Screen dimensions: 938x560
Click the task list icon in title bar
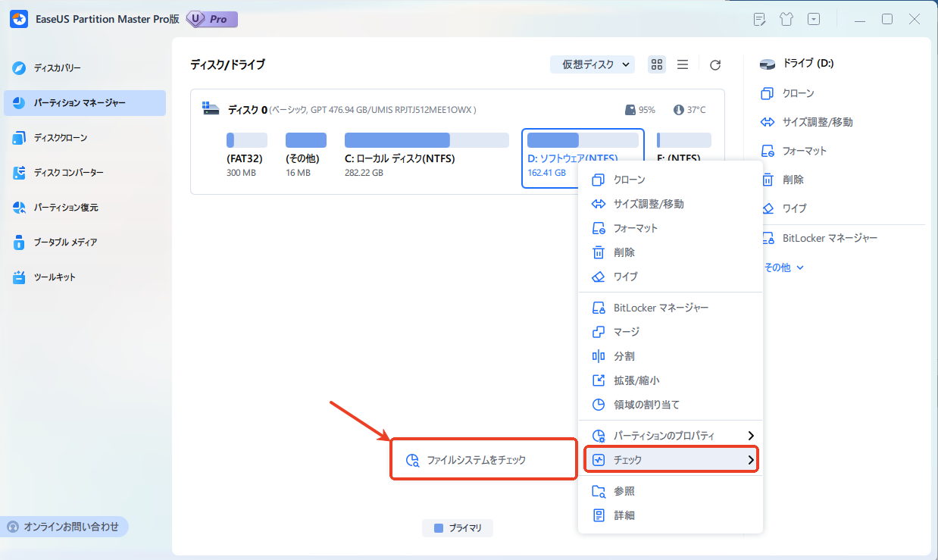760,20
